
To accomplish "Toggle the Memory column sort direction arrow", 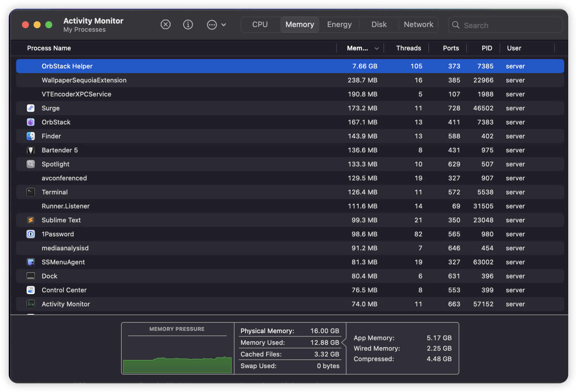I will (377, 48).
